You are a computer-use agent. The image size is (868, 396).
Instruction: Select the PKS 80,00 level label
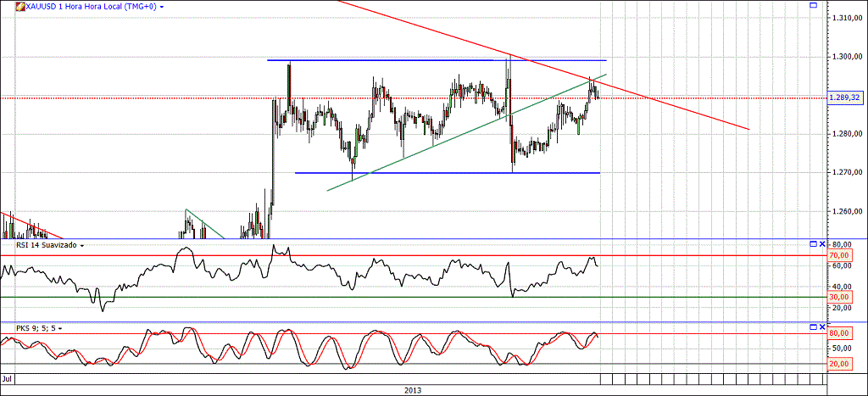(838, 333)
